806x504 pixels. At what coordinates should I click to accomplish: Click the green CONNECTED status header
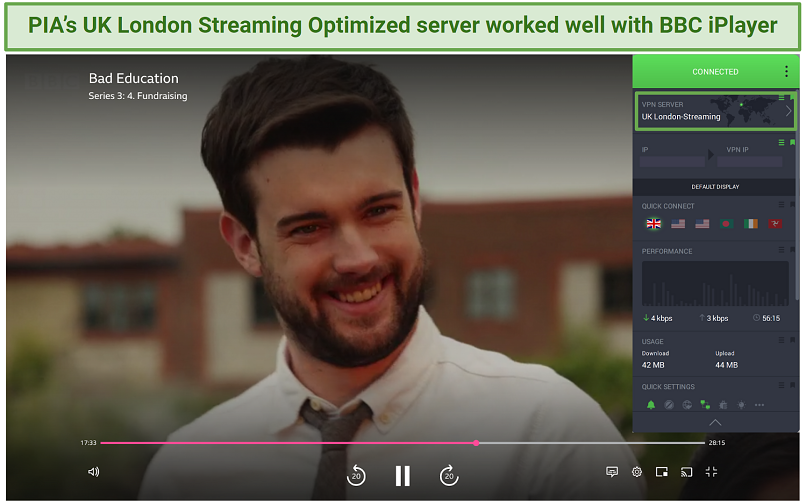[715, 71]
